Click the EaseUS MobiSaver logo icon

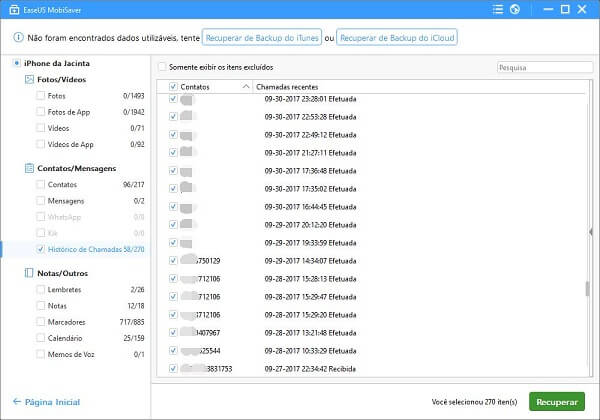coord(11,11)
